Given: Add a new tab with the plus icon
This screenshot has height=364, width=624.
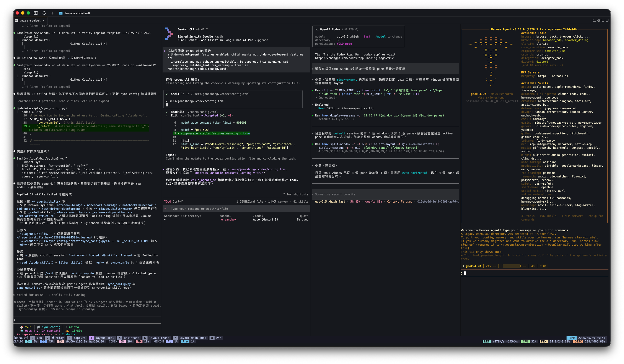Looking at the screenshot, I should click(52, 13).
